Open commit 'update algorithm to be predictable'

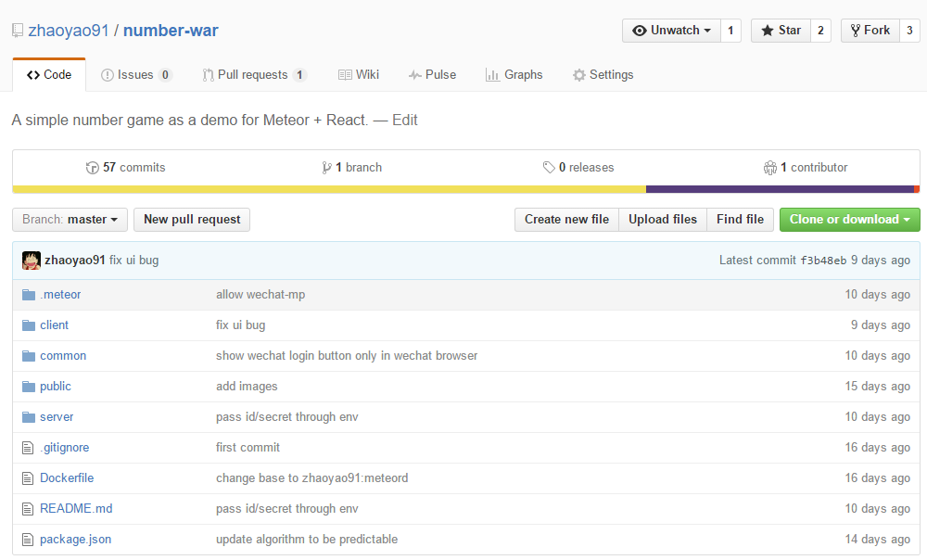[307, 540]
